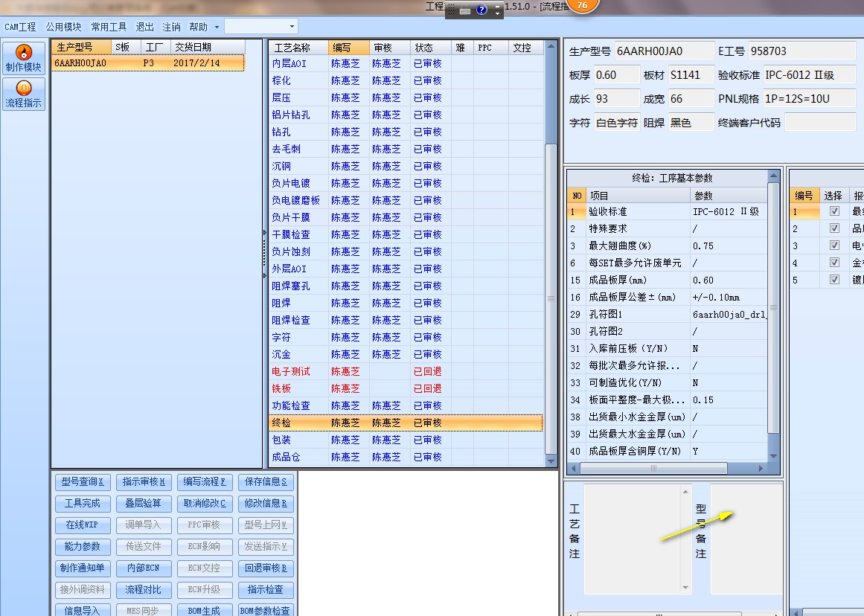Click the keyboard icon in the floating bar
Screen dimensions: 864x616
tap(464, 10)
